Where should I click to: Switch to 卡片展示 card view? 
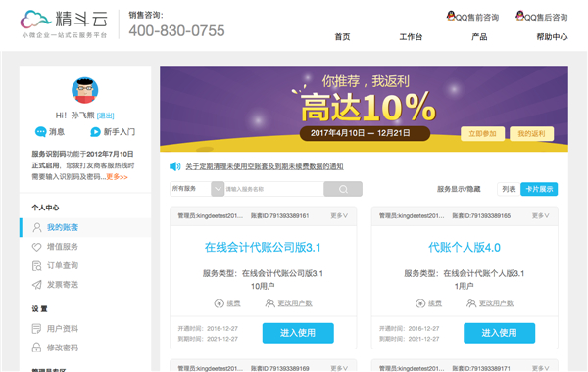point(539,189)
